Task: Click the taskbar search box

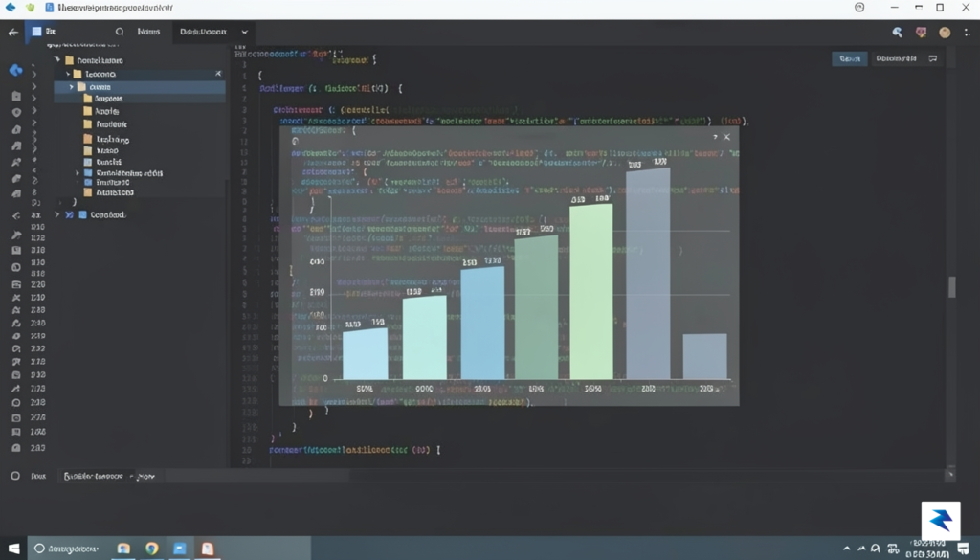Action: (68, 549)
